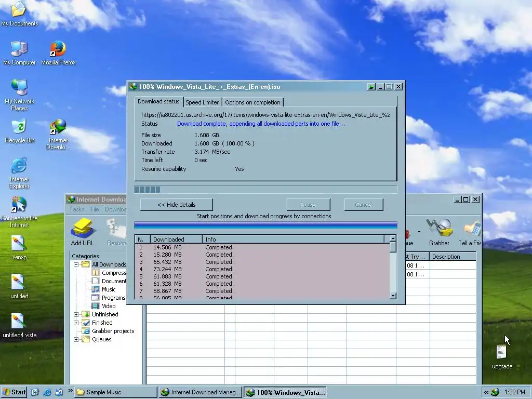
Task: Open Downloads menu in IDM window
Action: pos(115,209)
